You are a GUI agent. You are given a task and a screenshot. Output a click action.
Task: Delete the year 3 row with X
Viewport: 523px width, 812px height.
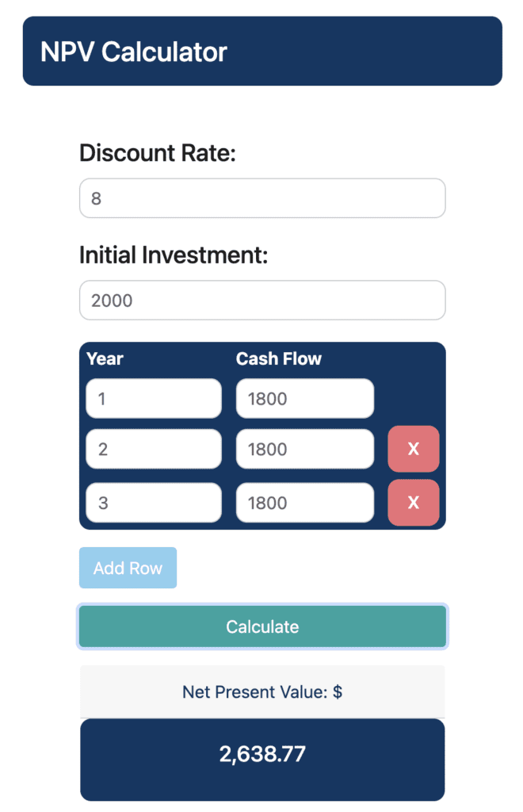413,502
